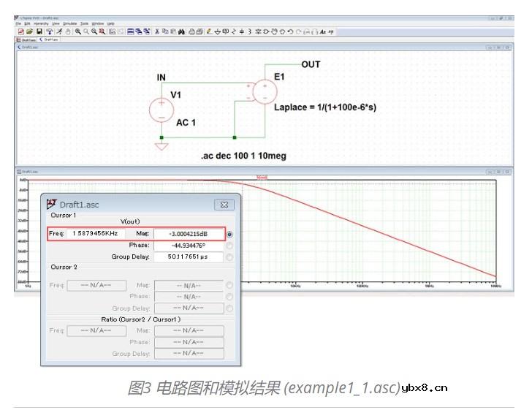Click the Zoom Out magnifier icon

(x=94, y=31)
